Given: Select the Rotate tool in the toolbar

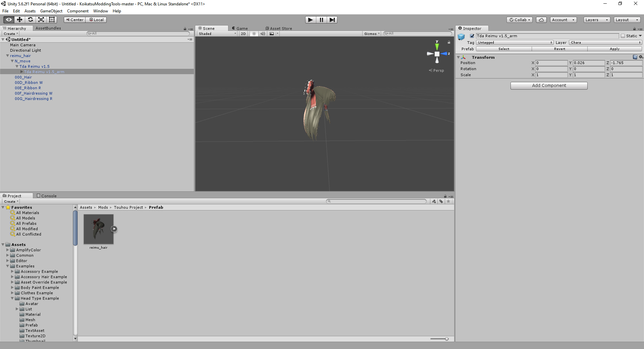Looking at the screenshot, I should coord(30,19).
